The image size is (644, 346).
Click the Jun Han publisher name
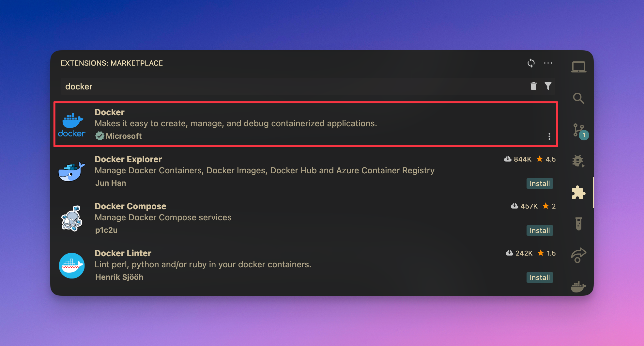coord(111,183)
